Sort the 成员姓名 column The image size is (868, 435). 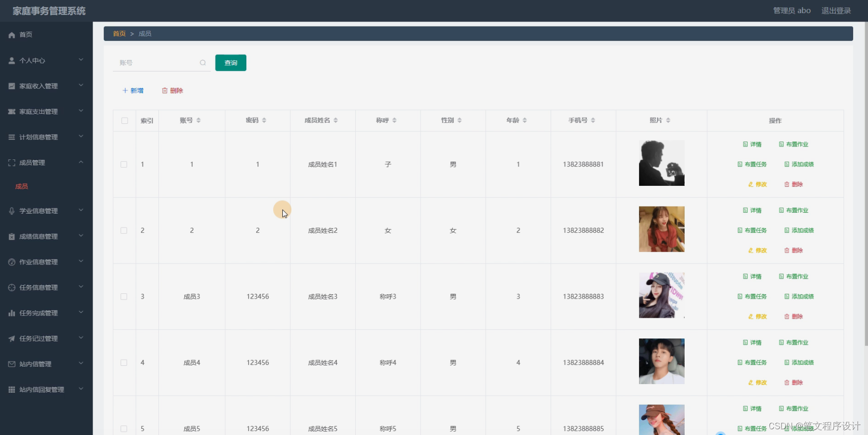point(336,120)
